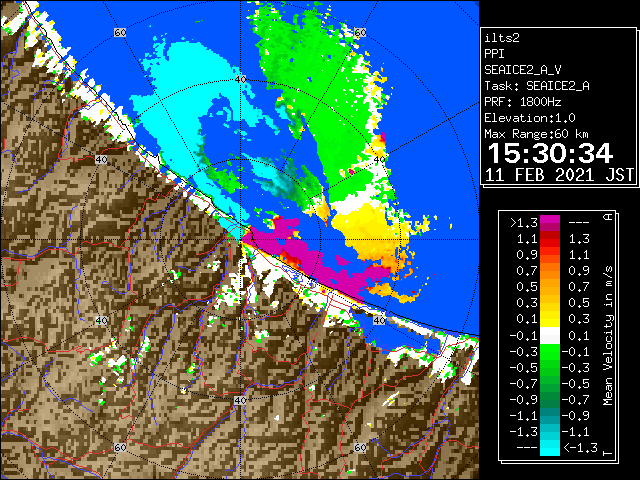Pick the white near-zero velocity swatch
The height and width of the screenshot is (480, 640).
[550, 336]
